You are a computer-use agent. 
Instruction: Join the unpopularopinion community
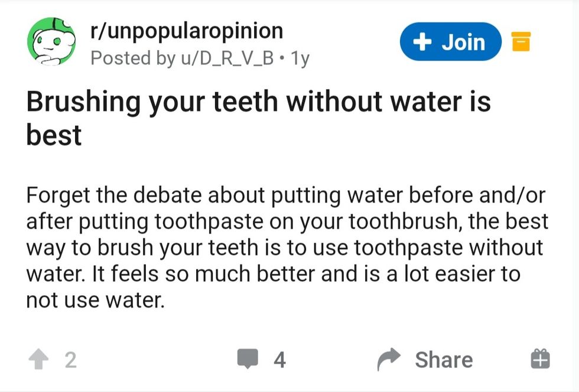[x=450, y=42]
